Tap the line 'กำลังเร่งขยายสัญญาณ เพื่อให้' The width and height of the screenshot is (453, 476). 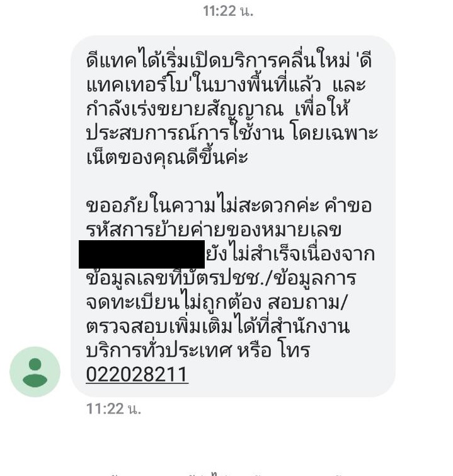pos(217,108)
